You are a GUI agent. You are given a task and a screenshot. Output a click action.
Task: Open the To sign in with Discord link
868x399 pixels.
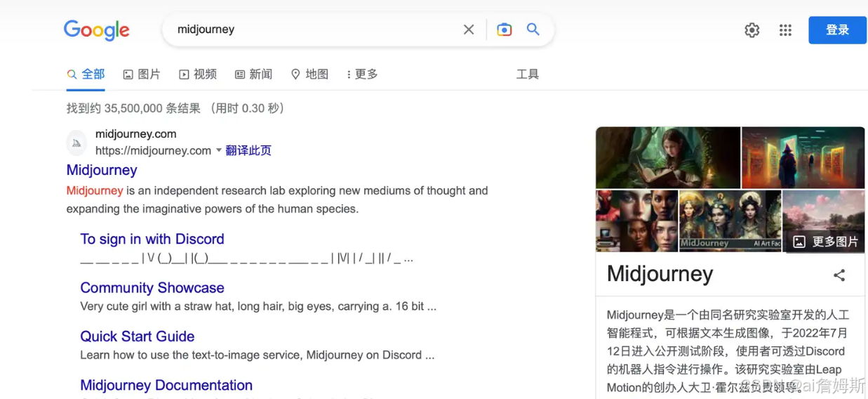(x=152, y=239)
